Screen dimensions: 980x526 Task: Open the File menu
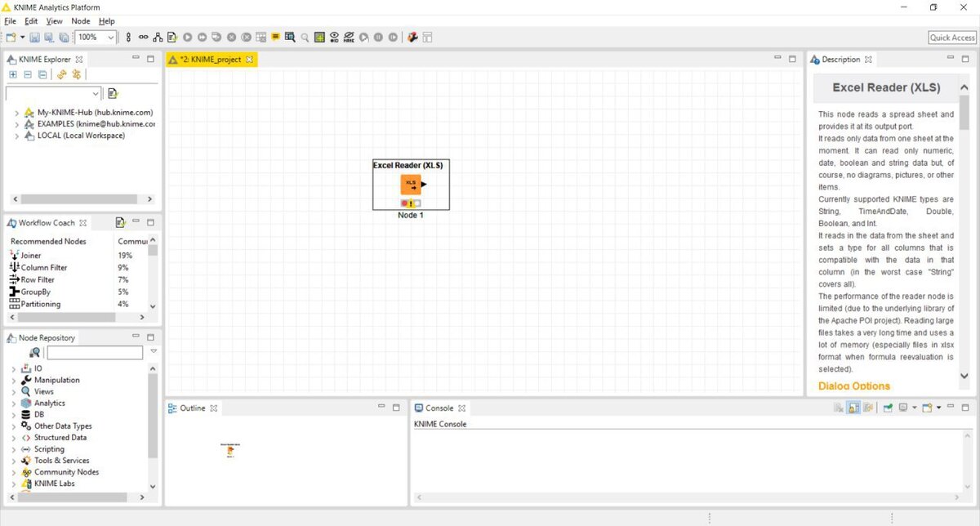(x=10, y=20)
